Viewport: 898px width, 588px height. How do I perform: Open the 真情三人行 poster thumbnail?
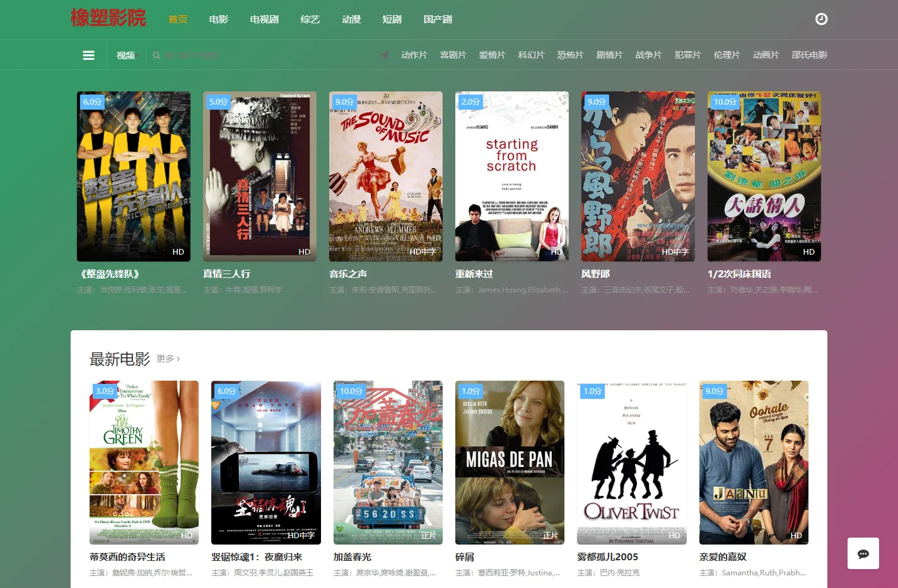(x=260, y=176)
